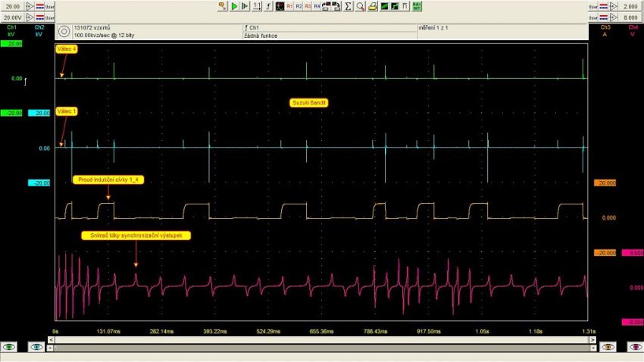This screenshot has height=362, width=644.
Task: Click the single-step play icon
Action: point(245,6)
